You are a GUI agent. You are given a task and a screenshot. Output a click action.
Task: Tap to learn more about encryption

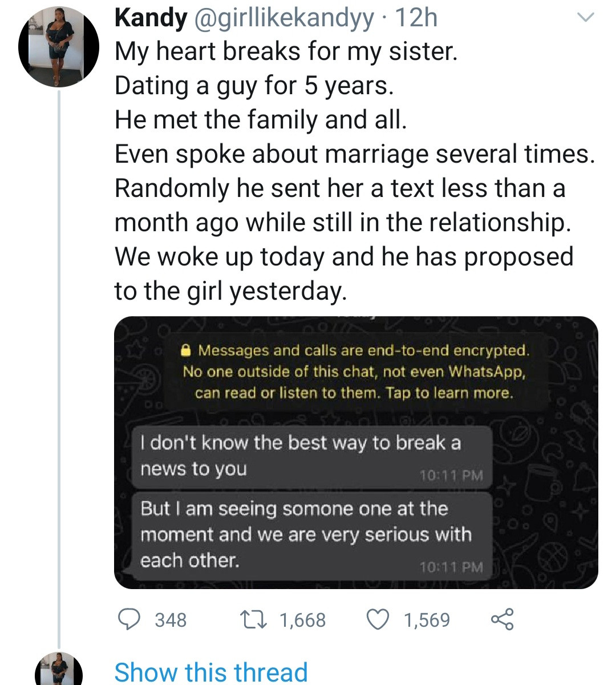449,393
